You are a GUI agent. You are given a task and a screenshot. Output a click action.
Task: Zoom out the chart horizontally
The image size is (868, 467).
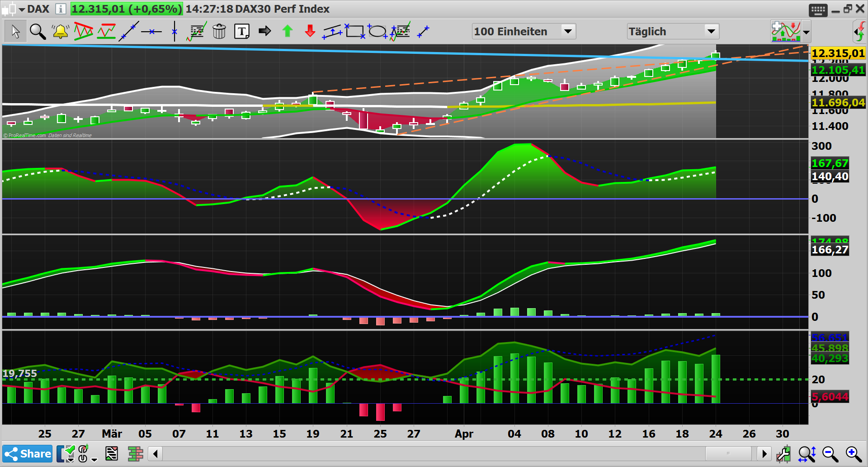click(x=830, y=453)
